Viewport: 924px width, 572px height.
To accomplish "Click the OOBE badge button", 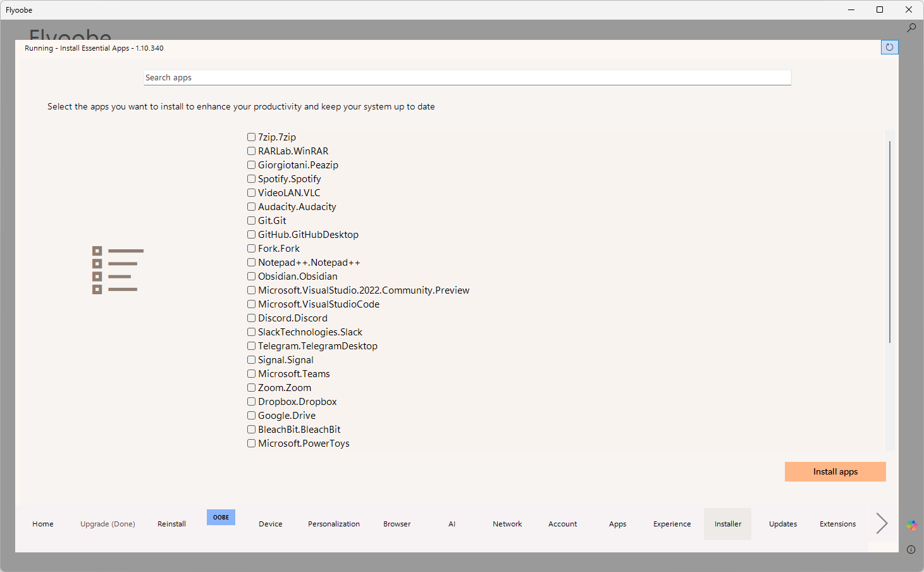I will point(221,517).
